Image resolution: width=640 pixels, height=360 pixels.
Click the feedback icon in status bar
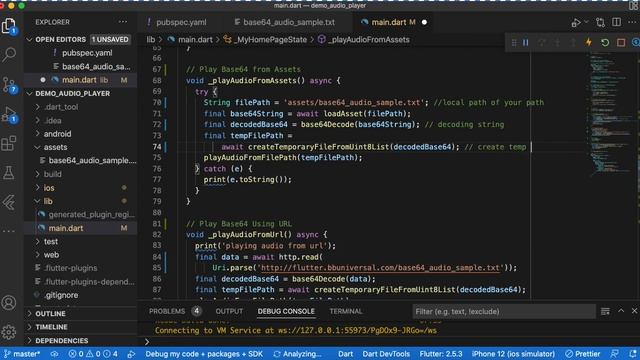coord(614,354)
